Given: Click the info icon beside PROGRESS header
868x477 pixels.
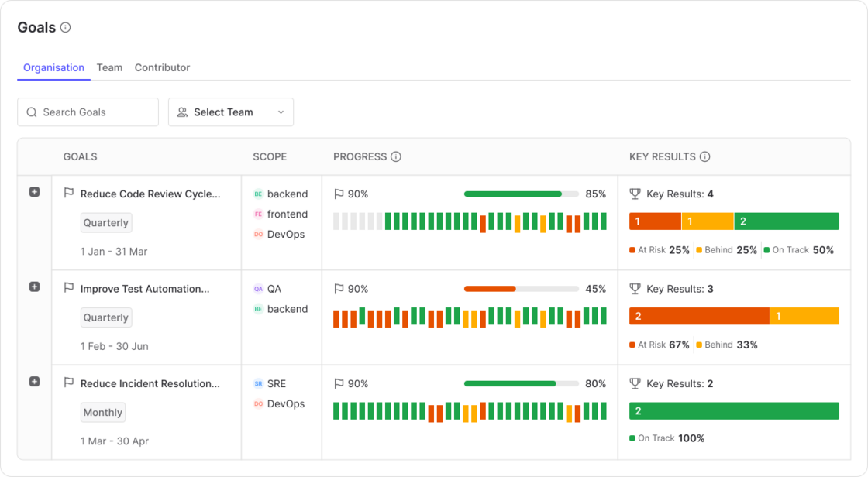Looking at the screenshot, I should [396, 156].
